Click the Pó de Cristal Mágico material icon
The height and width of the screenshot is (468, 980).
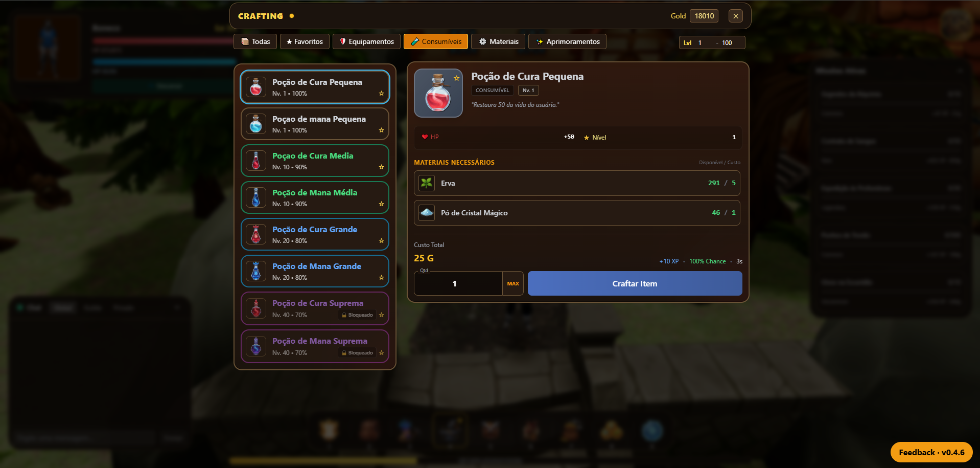tap(427, 213)
